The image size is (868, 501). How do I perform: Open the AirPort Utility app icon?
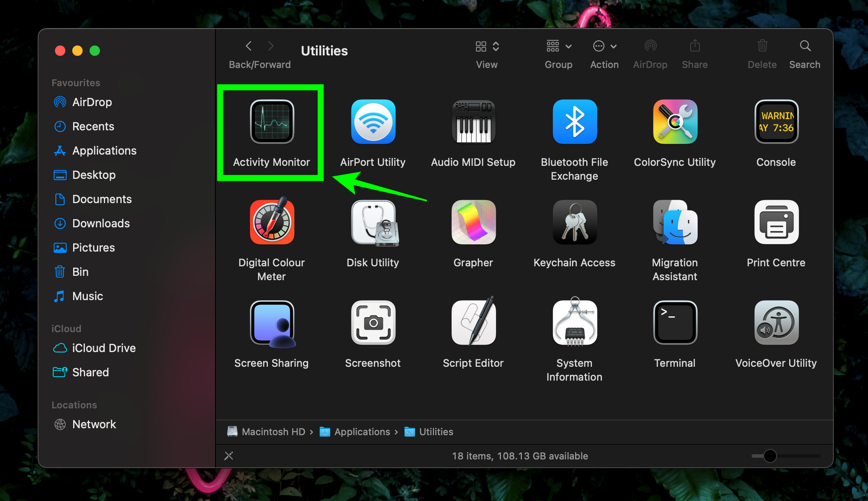(x=373, y=122)
